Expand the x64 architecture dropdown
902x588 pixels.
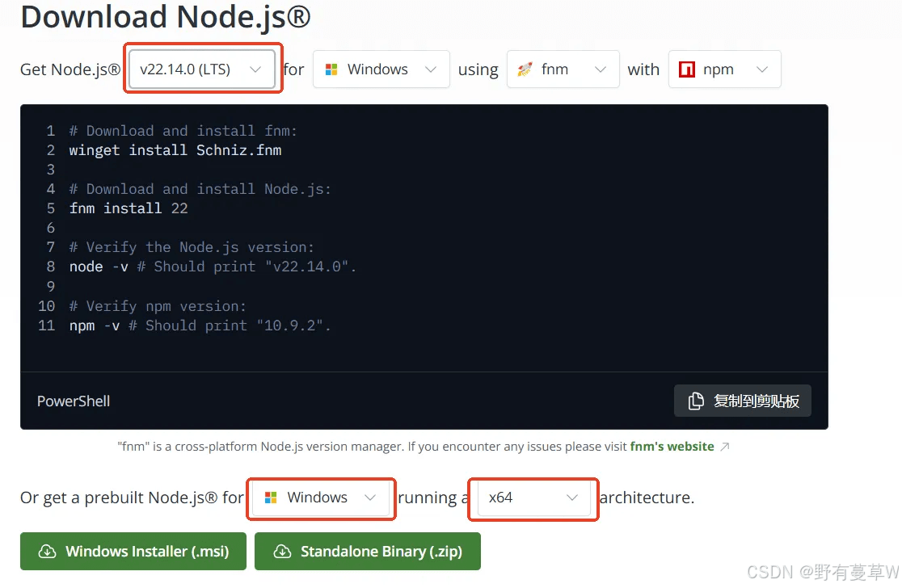pos(533,498)
